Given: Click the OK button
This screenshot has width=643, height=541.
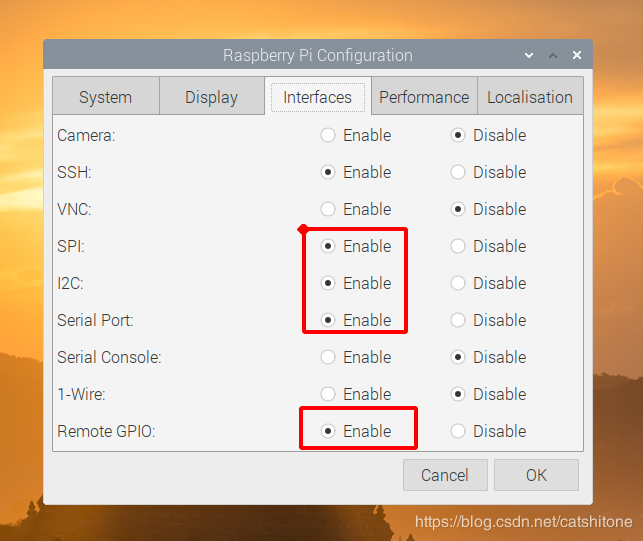Looking at the screenshot, I should (536, 475).
